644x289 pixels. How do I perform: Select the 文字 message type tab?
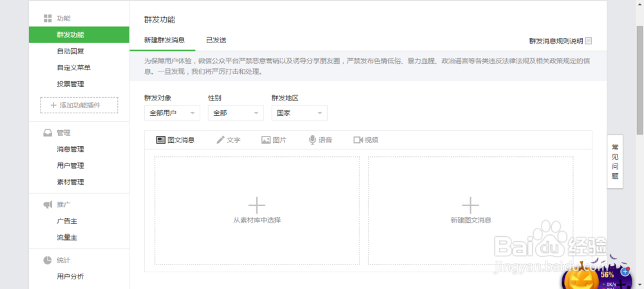point(229,140)
